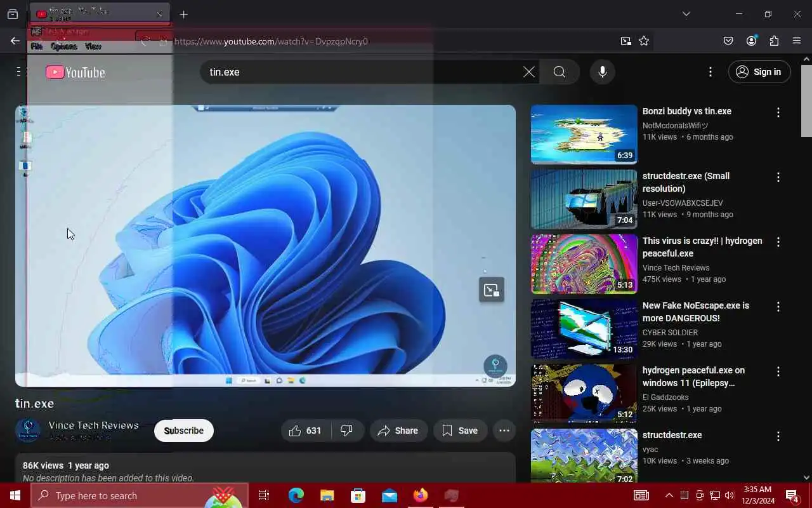
Task: Launch Microsoft Edge from taskbar
Action: click(296, 495)
